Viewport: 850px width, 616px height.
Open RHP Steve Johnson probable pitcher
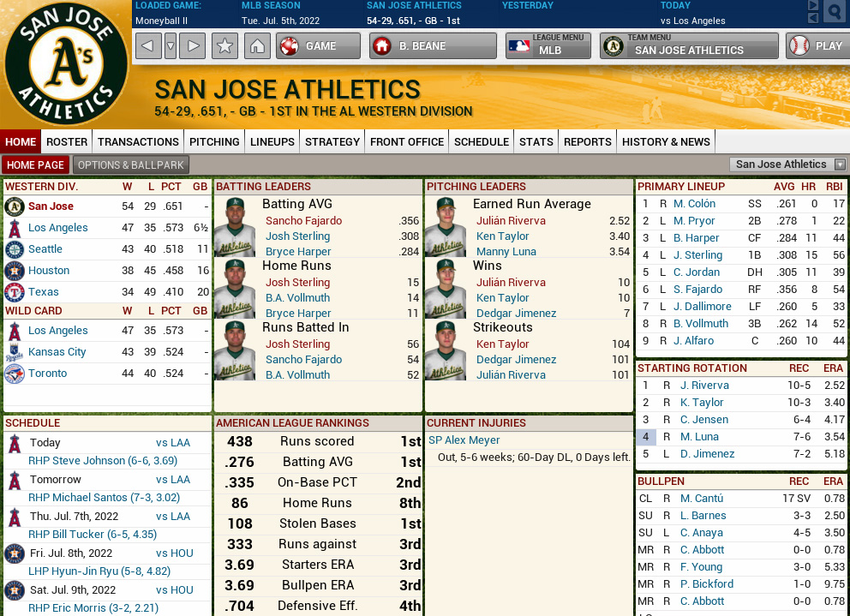(x=103, y=460)
